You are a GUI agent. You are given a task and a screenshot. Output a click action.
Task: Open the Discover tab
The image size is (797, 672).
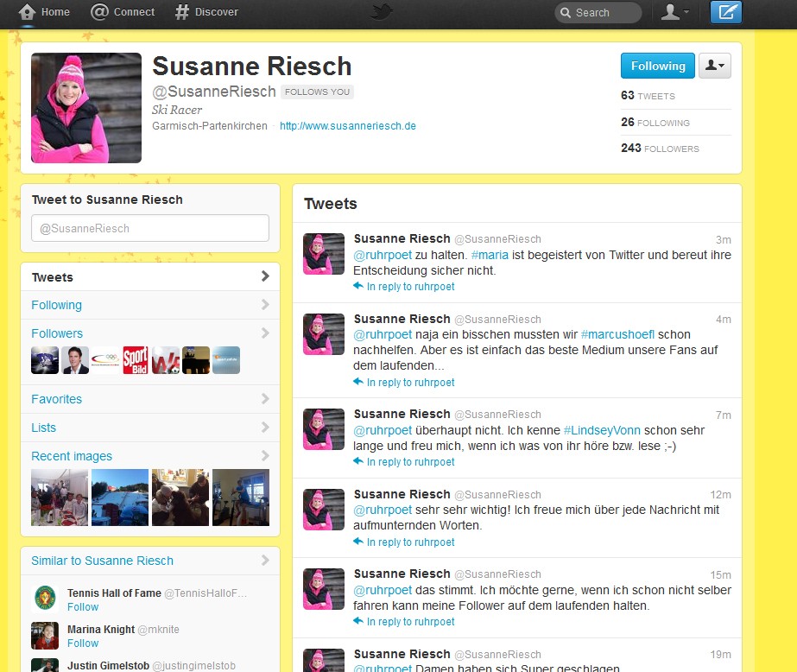click(x=206, y=12)
